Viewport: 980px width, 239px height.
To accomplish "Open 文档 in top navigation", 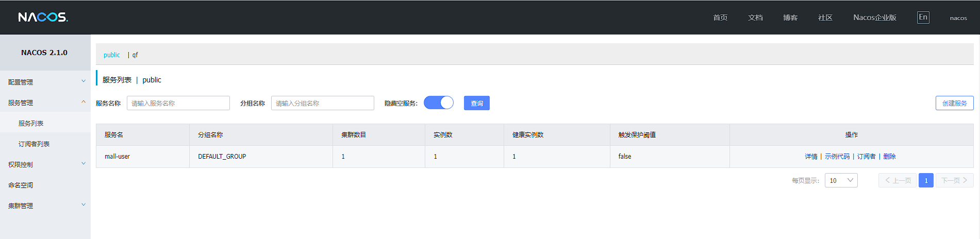I will 755,18.
